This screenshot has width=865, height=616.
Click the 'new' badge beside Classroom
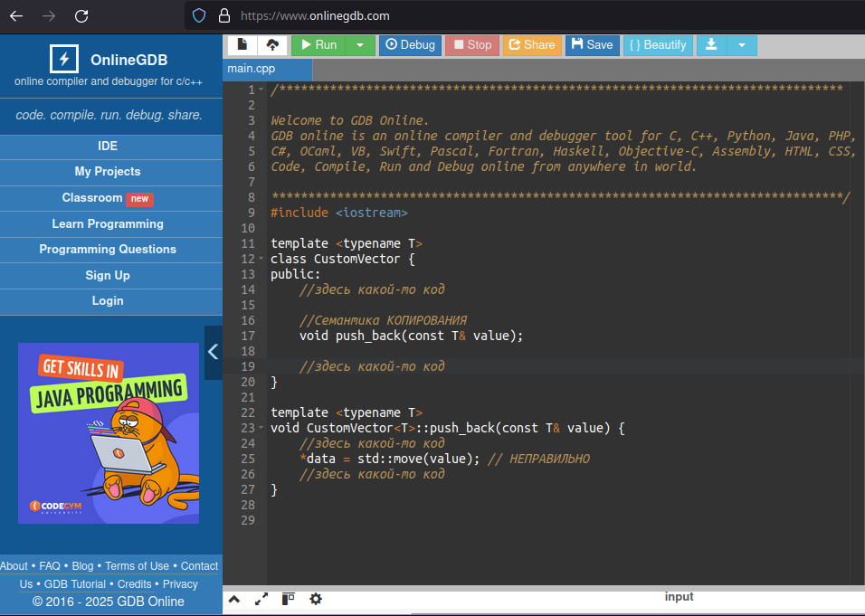pos(139,198)
